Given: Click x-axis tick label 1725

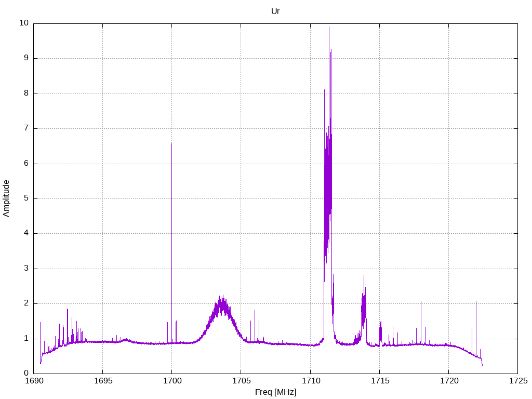Looking at the screenshot, I should (x=518, y=381).
